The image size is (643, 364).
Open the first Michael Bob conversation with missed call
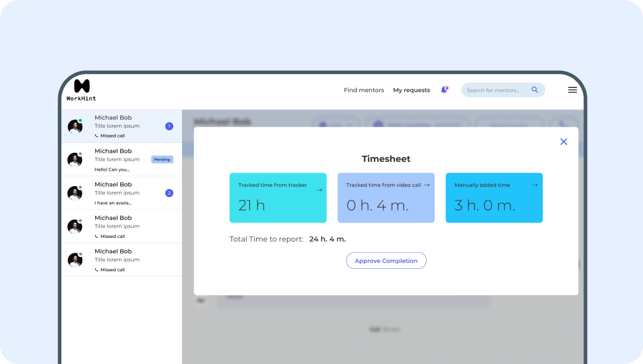[121, 126]
